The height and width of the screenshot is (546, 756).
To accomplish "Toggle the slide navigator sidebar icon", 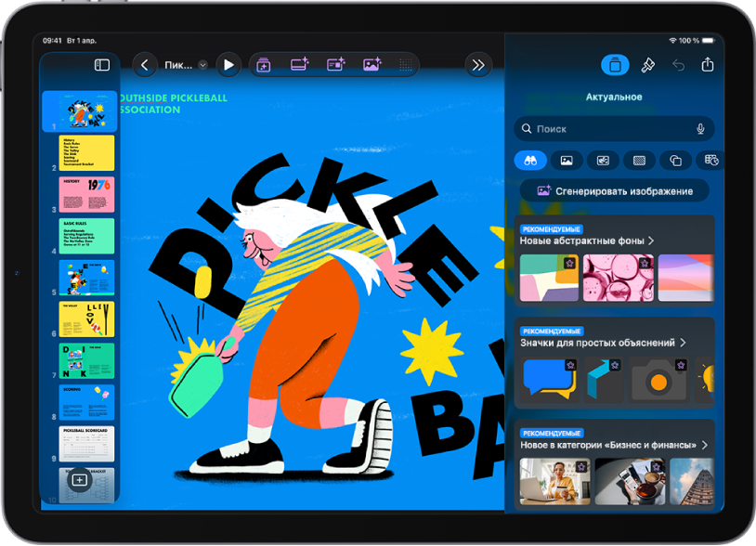I will click(x=102, y=65).
